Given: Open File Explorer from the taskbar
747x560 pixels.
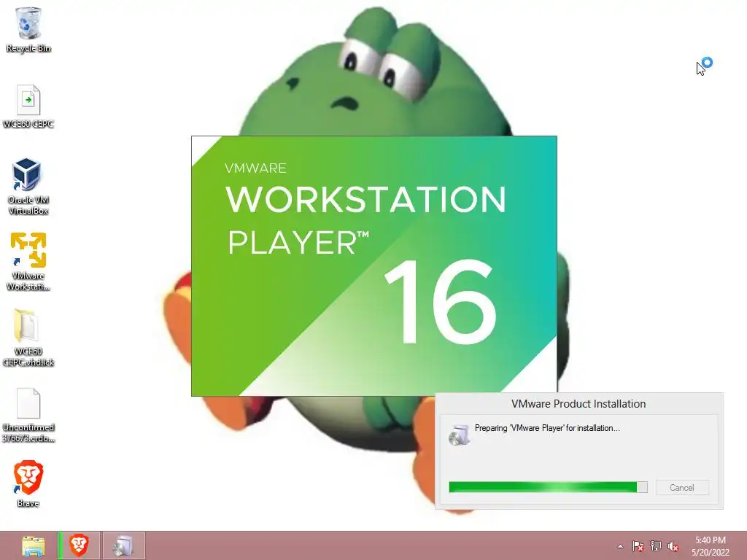Looking at the screenshot, I should pos(34,545).
